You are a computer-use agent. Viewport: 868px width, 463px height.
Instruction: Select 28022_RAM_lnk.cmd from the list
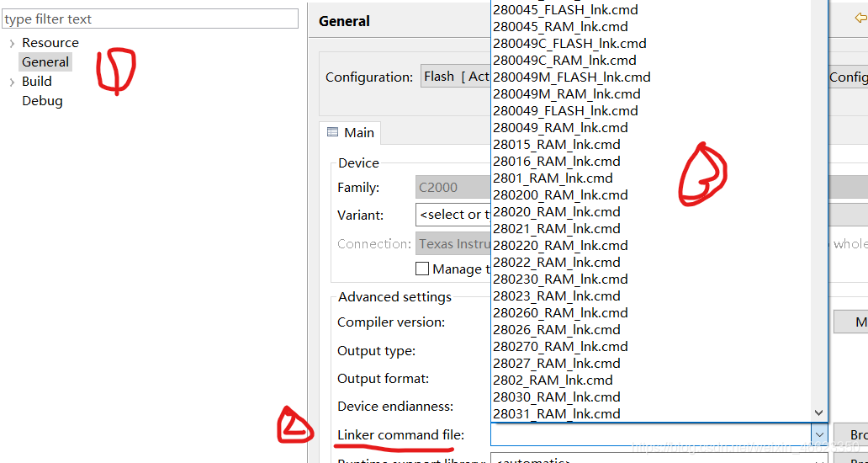[556, 262]
